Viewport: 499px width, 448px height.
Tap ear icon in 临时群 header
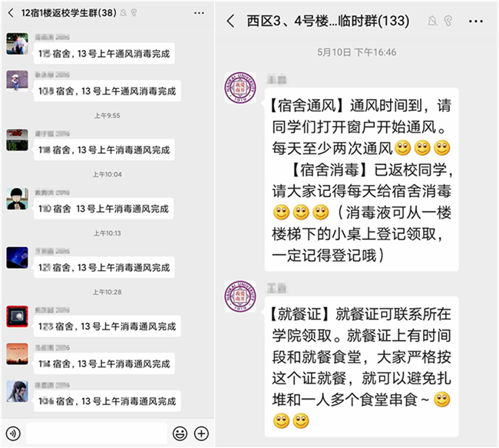[448, 21]
